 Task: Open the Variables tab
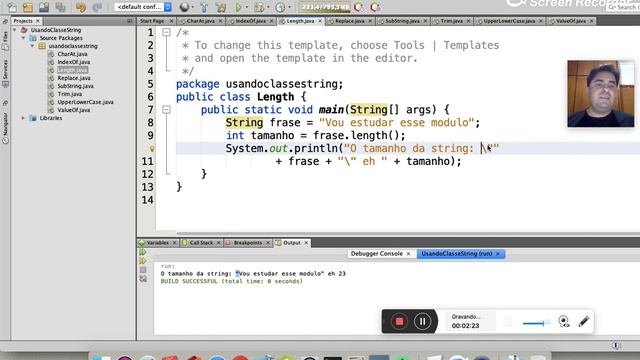[x=157, y=243]
